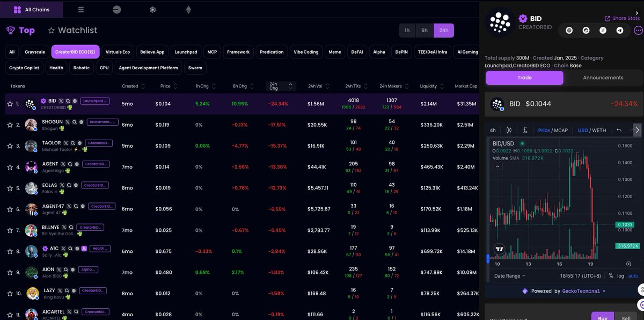Open the GeckoTerminal powered-by link
Viewport: 644px width, 320px height.
[x=563, y=291]
